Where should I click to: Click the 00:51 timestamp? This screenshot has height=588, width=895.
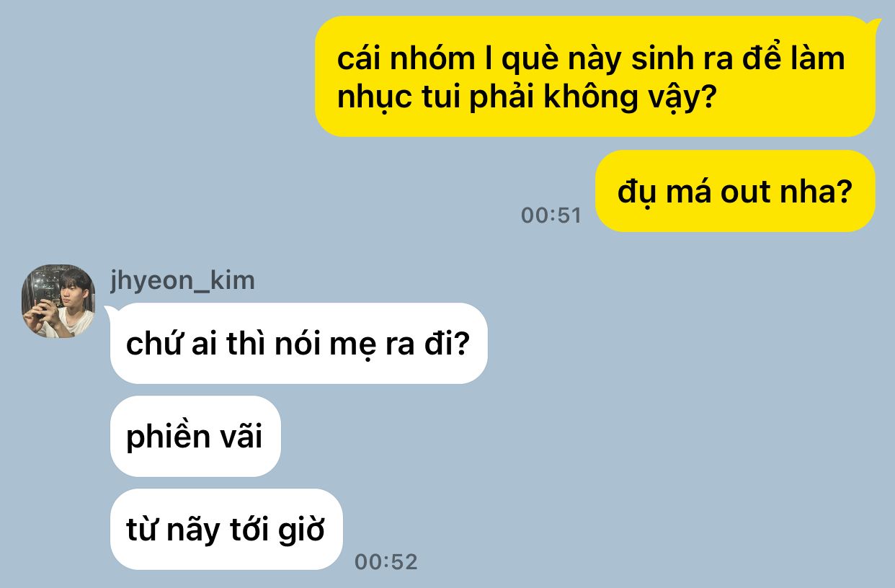(551, 215)
